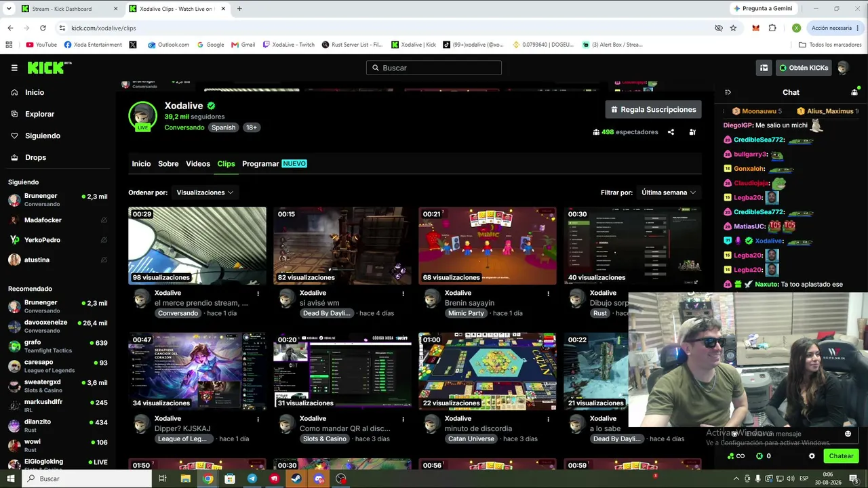Click the Regala Suscripciones button
This screenshot has height=488, width=868.
point(653,110)
